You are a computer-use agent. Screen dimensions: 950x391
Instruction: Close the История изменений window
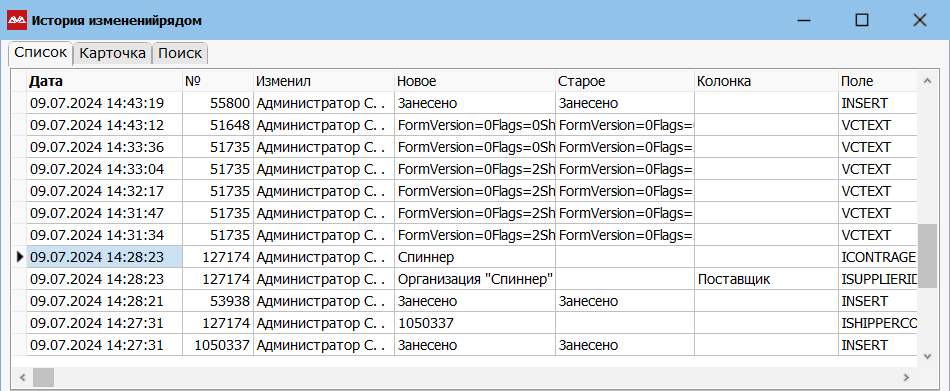coord(919,21)
